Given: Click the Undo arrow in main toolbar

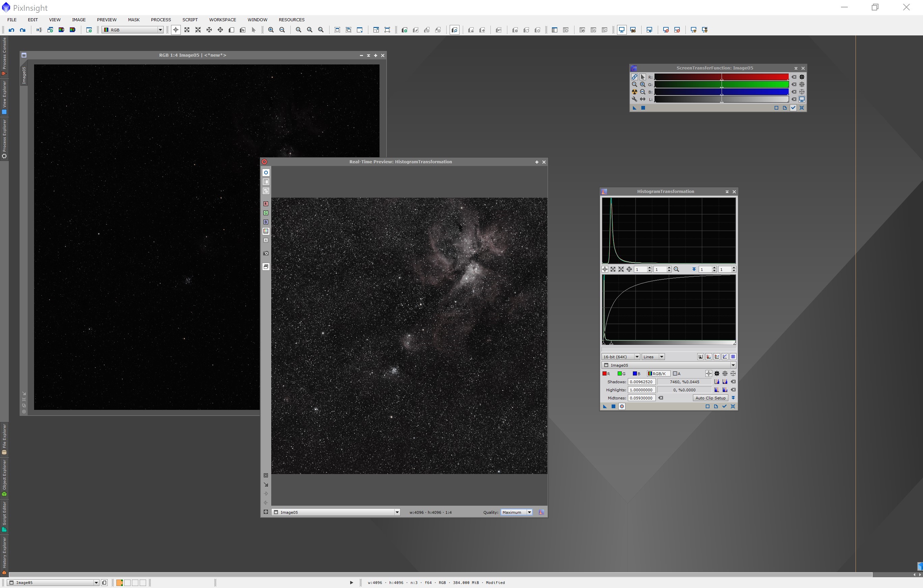Looking at the screenshot, I should pyautogui.click(x=11, y=30).
